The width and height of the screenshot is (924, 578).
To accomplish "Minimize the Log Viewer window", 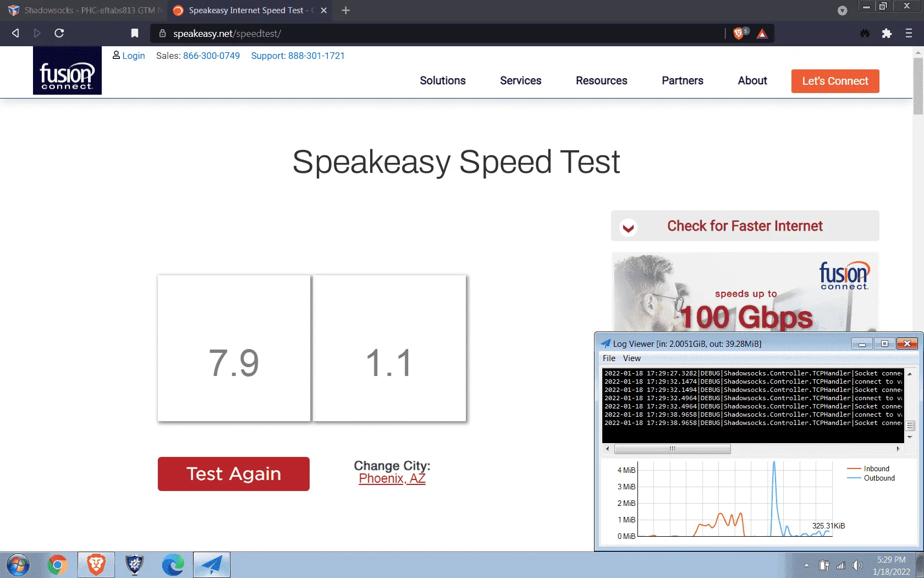I will (862, 343).
